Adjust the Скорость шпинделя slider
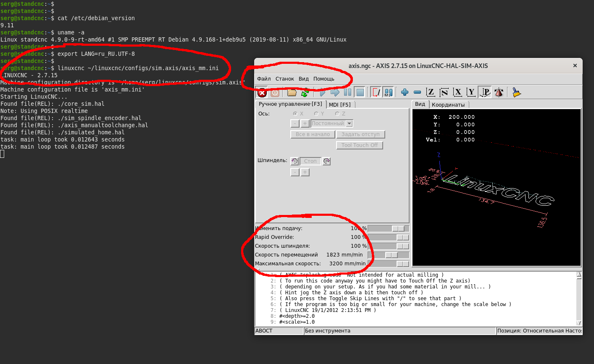This screenshot has height=364, width=594. (389, 246)
